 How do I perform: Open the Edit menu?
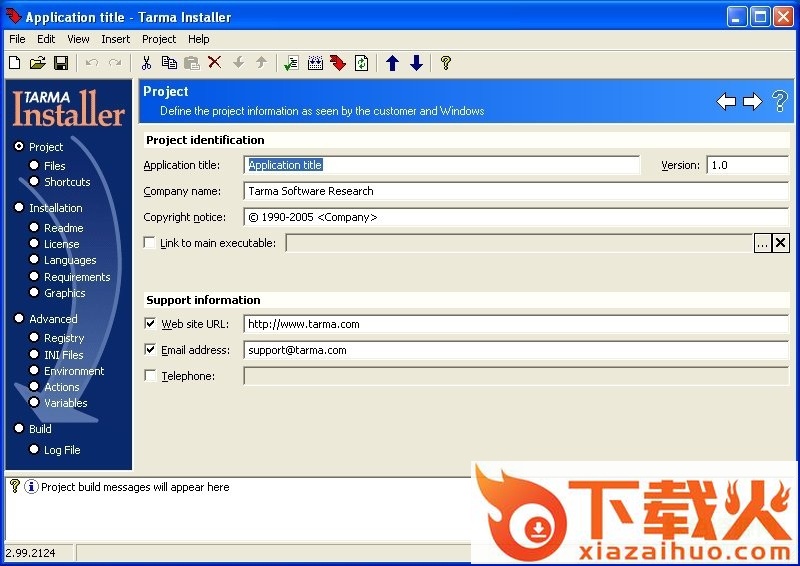coord(46,39)
